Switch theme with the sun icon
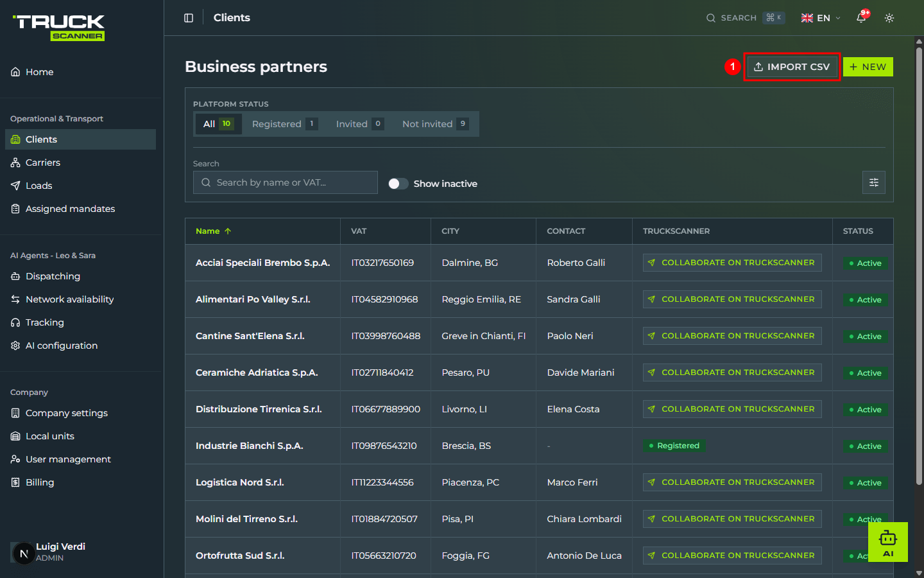Screen dimensions: 924x578 click(x=889, y=18)
